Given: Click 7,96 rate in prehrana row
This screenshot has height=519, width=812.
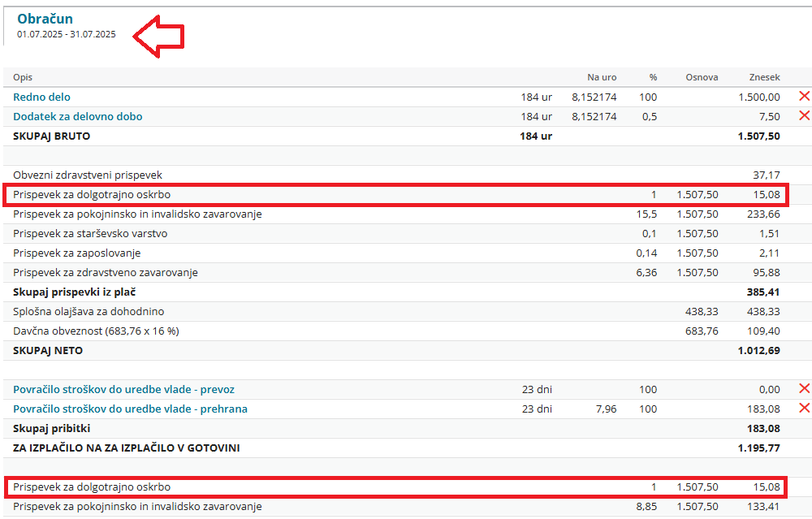Looking at the screenshot, I should pyautogui.click(x=606, y=409).
